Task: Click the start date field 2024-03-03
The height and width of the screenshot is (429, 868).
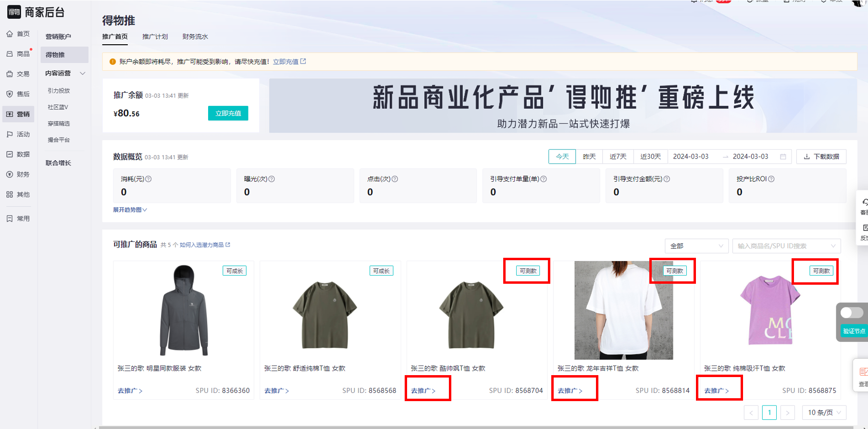Action: click(x=691, y=157)
